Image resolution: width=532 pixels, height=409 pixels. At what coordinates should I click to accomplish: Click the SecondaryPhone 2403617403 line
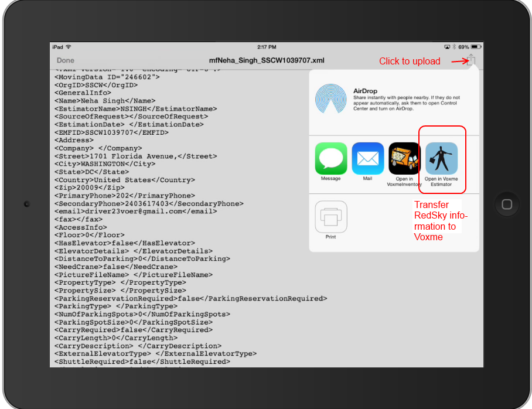[149, 204]
